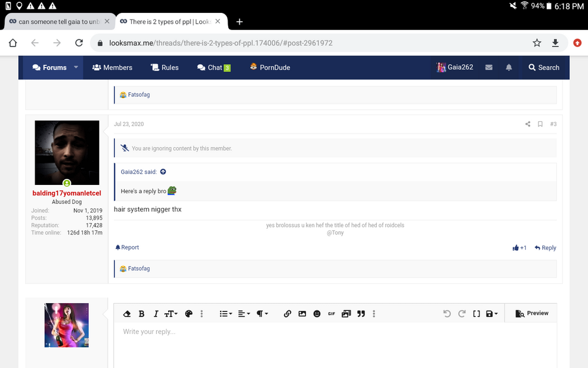The image size is (588, 368).
Task: Open the forum Search
Action: (x=544, y=68)
